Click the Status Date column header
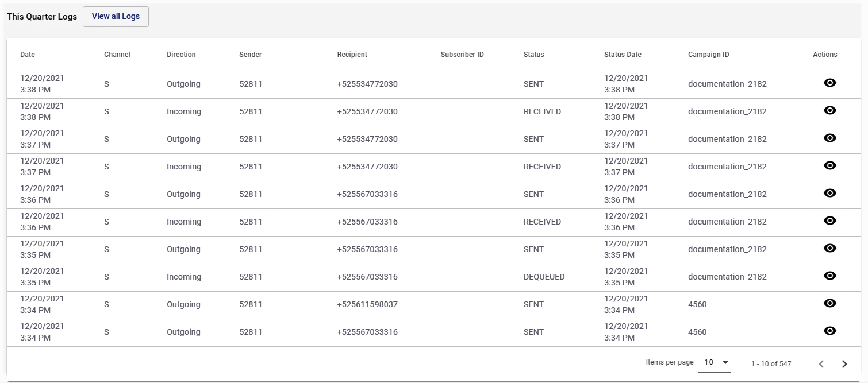This screenshot has height=383, width=868. [623, 55]
